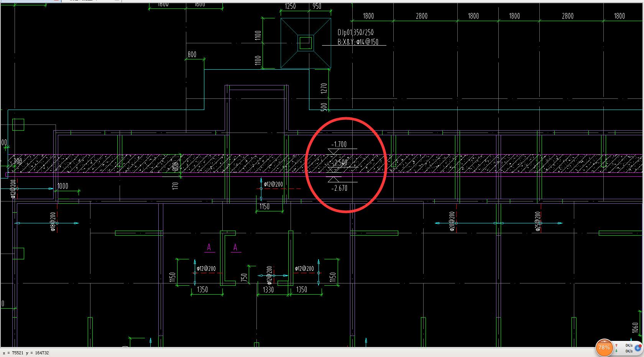Select the vertical 1270 dimension text
The image size is (644, 357).
(x=324, y=88)
